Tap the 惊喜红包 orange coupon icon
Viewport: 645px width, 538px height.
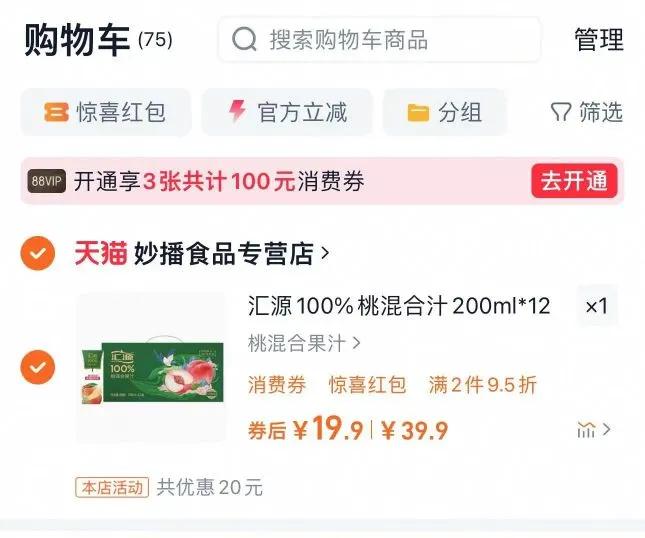(56, 112)
